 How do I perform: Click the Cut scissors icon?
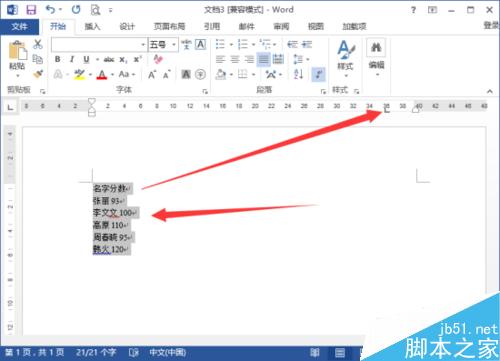click(x=38, y=44)
